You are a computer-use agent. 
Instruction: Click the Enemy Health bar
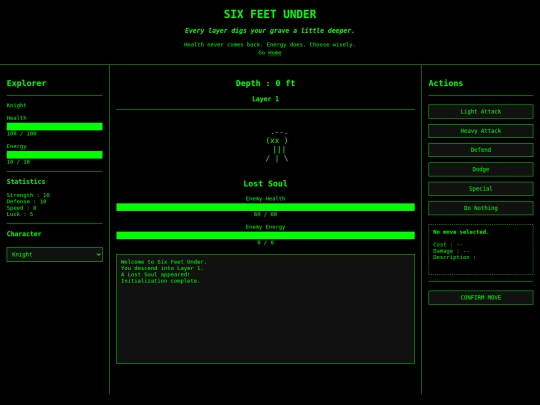click(265, 207)
